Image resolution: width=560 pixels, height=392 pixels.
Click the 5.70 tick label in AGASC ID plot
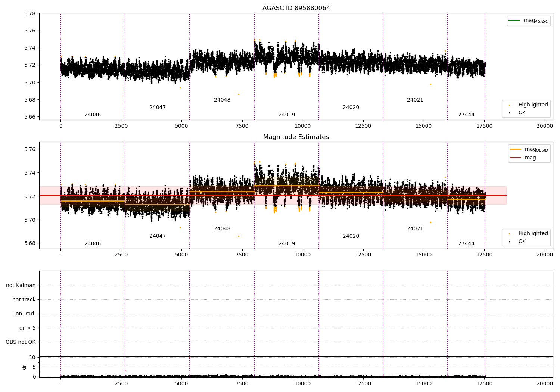(29, 83)
